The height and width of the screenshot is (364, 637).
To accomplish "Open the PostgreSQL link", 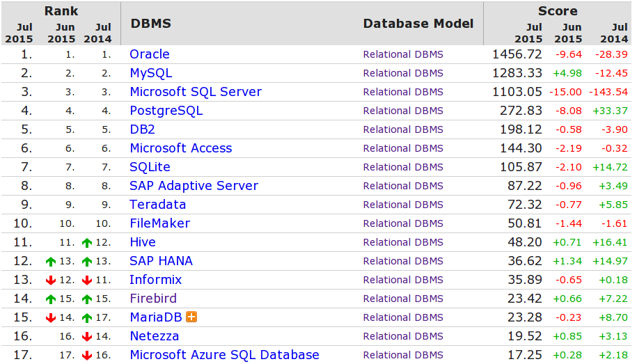I will tap(166, 111).
